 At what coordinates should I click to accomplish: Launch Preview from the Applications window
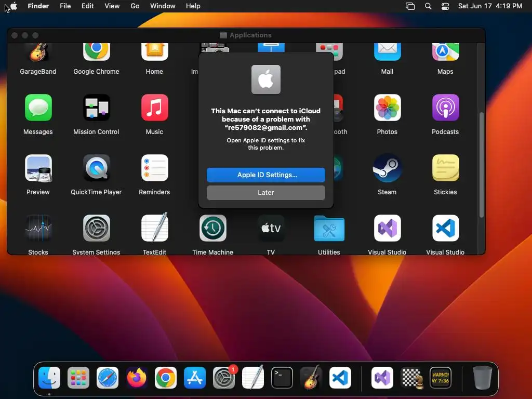pyautogui.click(x=38, y=168)
